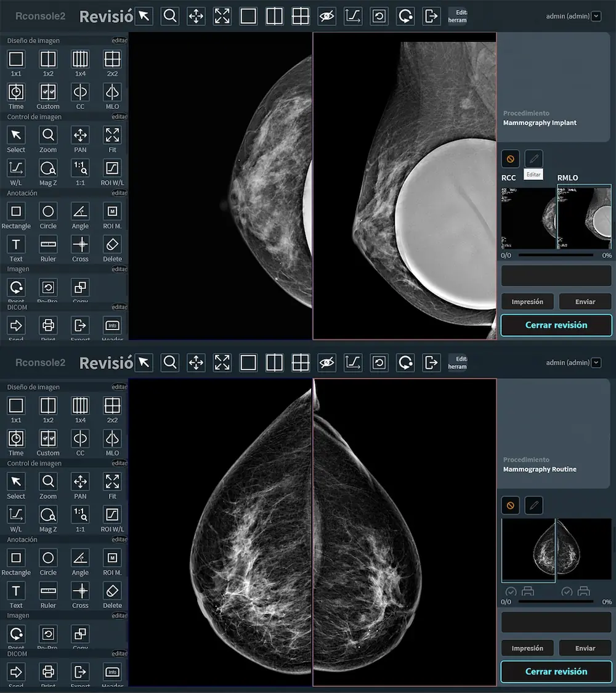Screen dimensions: 616x693
Task: Expand 'editar' beside Diseño de imagen in the Implant viewer
Action: tap(119, 41)
